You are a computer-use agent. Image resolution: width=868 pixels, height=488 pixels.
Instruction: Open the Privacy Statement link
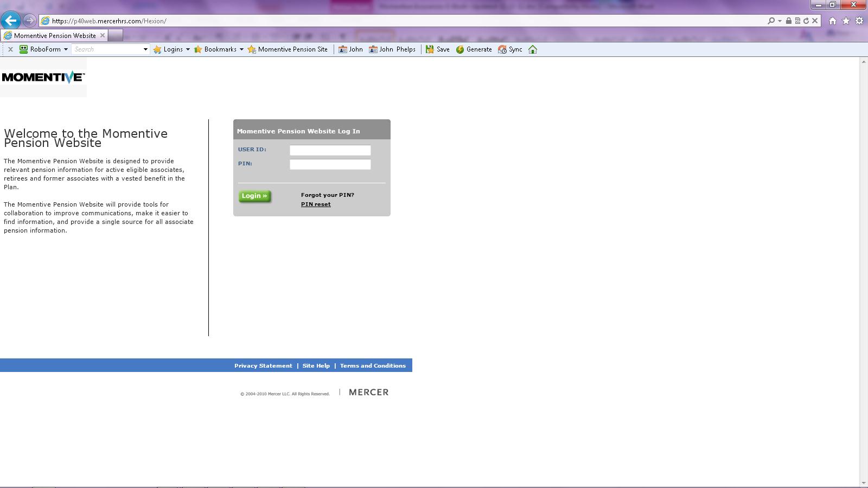point(263,366)
